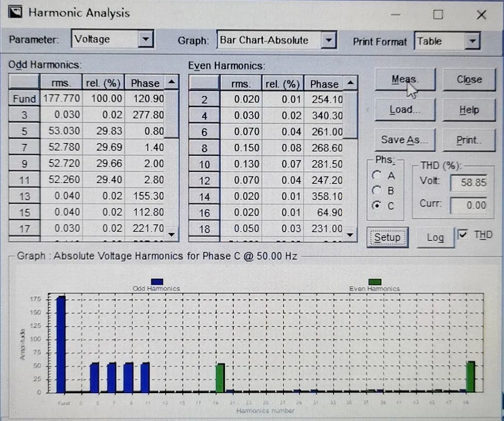Open the Parameter dropdown showing Voltage
Viewport: 504px width, 421px height.
click(x=147, y=40)
